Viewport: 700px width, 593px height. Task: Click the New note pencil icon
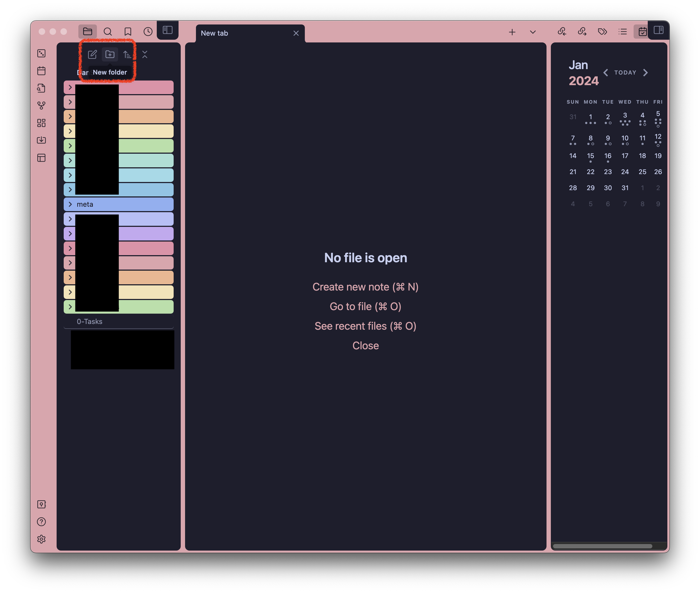coord(92,54)
